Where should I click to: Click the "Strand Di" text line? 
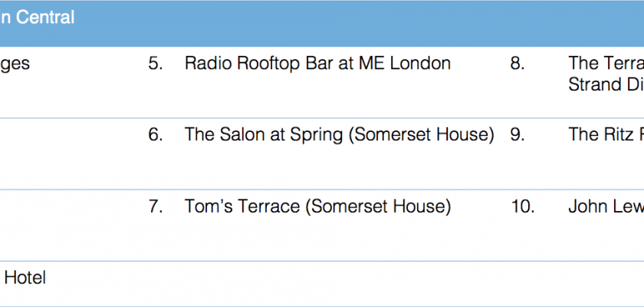606,84
